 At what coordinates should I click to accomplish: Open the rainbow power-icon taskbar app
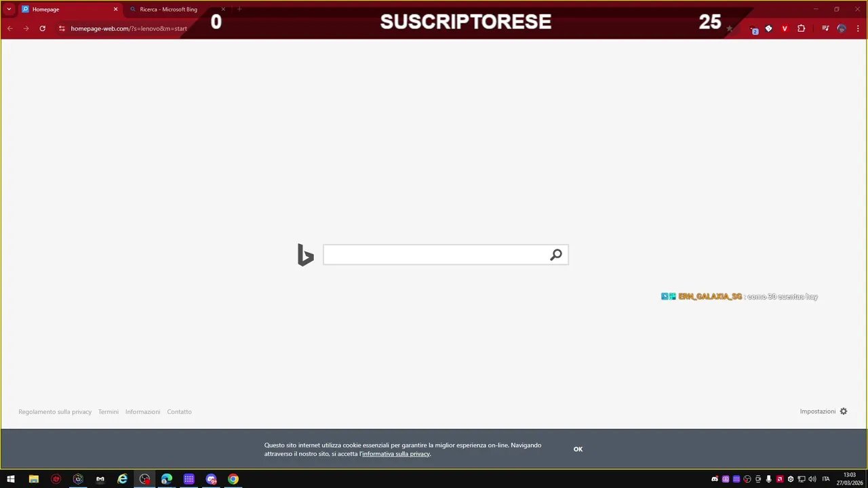click(78, 479)
